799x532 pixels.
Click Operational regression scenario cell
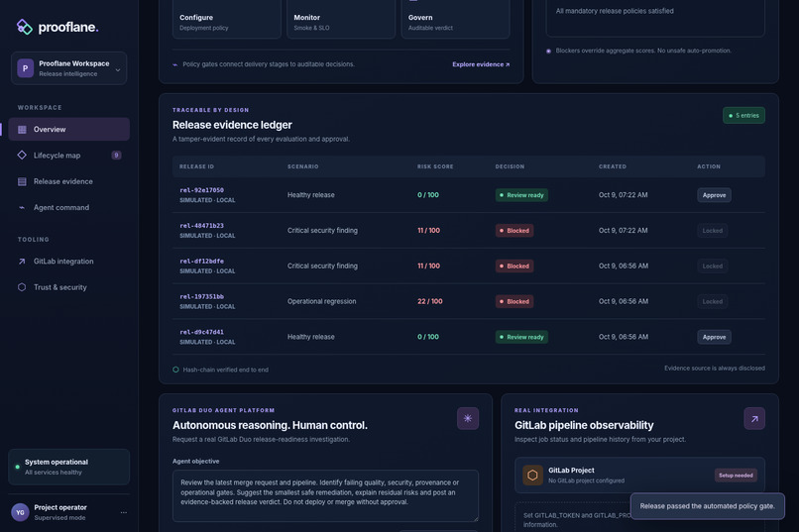(x=321, y=301)
